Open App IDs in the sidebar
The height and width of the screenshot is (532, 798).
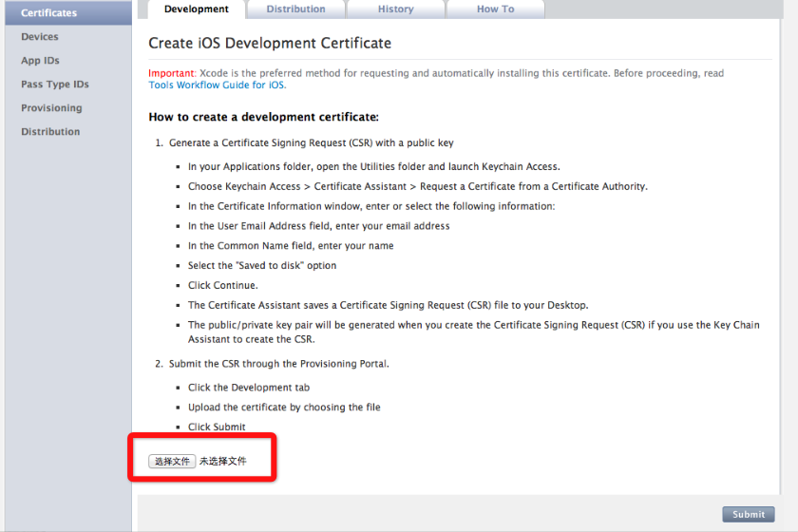coord(40,61)
